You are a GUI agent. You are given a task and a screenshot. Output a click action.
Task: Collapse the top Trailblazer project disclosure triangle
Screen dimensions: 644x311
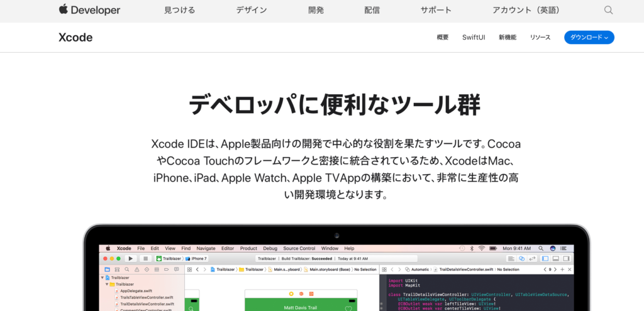(x=103, y=278)
